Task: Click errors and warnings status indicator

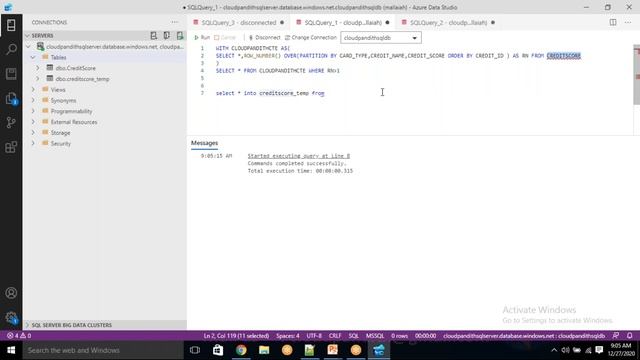Action: coord(19,336)
